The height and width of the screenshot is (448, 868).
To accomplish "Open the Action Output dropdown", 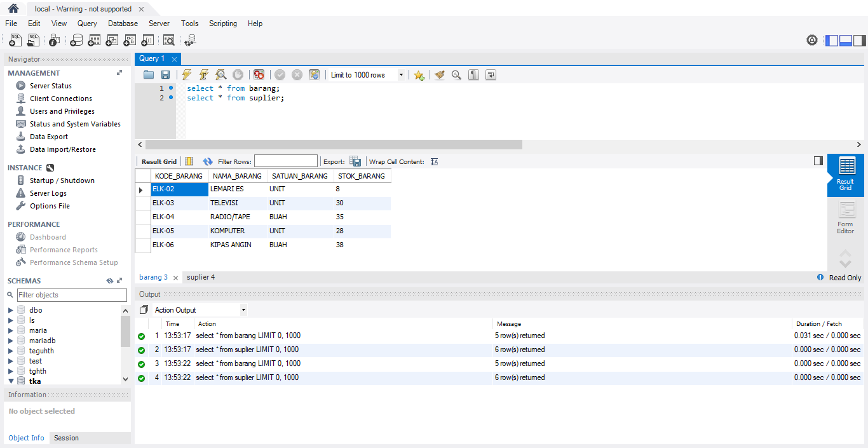I will point(243,309).
